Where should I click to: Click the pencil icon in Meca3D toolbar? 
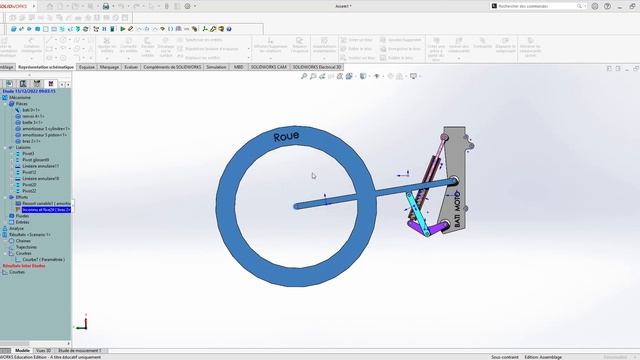click(131, 29)
